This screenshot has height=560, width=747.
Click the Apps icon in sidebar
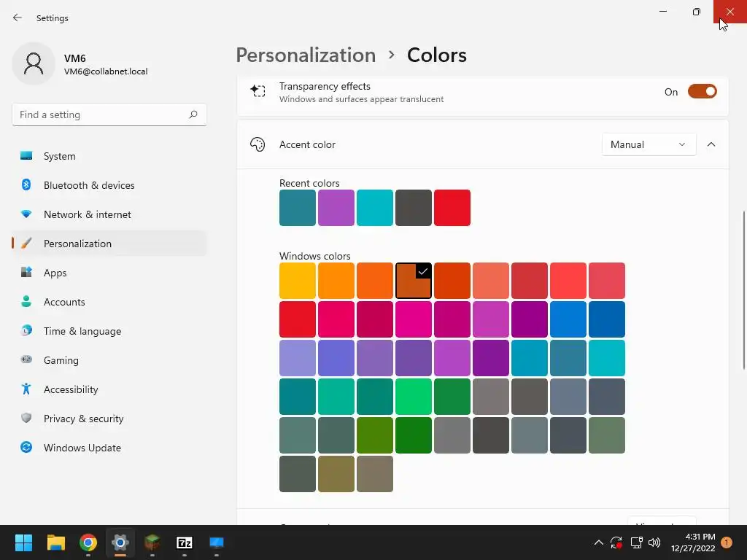point(26,273)
